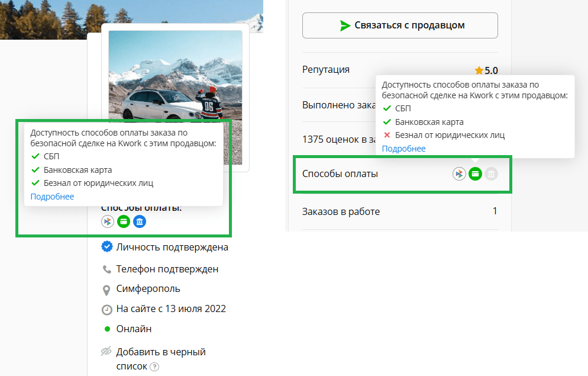Click the orange reputation star icon
Viewport: 588px width, 376px height.
pos(479,70)
